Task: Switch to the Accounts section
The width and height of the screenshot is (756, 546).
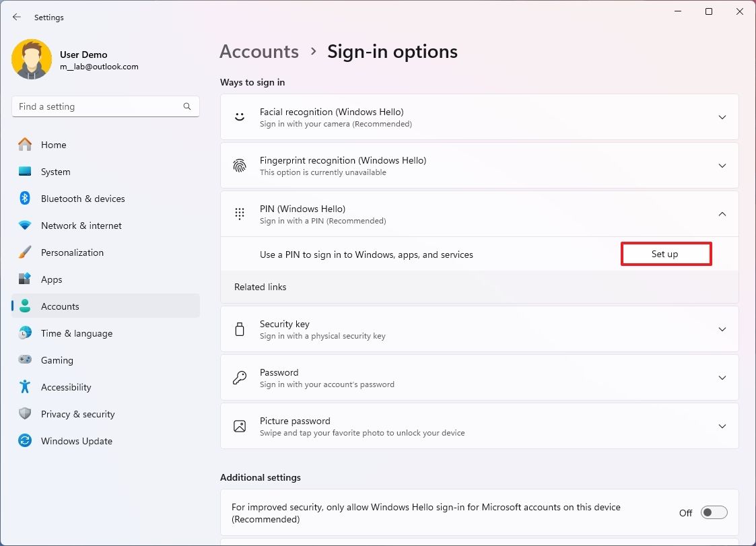Action: [x=61, y=306]
